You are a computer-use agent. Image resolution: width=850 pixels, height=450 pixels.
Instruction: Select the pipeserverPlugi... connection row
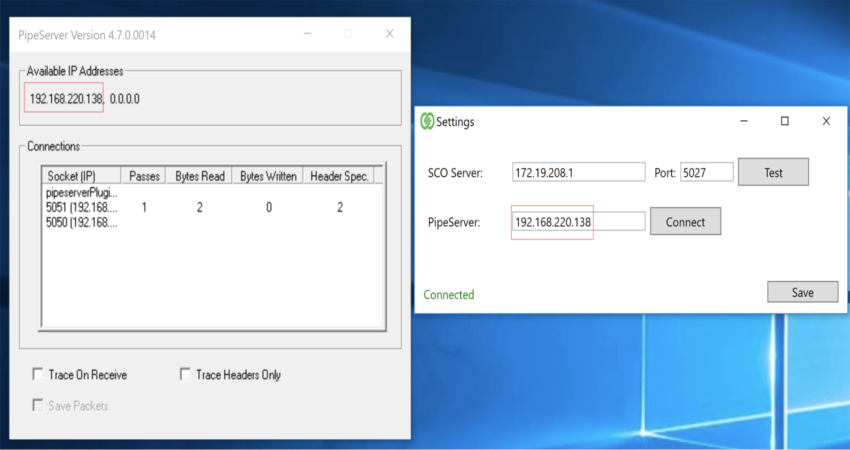point(82,192)
